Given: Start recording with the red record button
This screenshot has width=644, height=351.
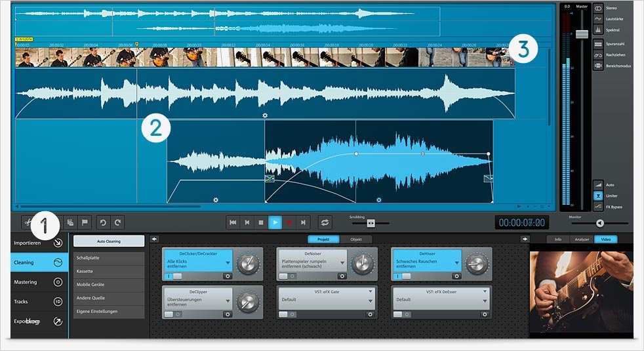Looking at the screenshot, I should pos(289,223).
